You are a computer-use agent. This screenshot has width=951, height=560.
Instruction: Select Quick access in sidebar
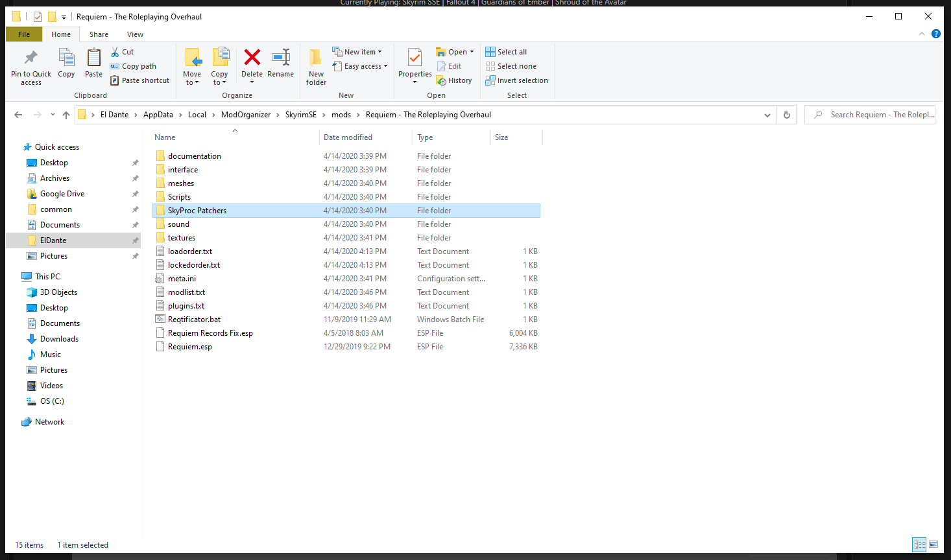(x=57, y=147)
